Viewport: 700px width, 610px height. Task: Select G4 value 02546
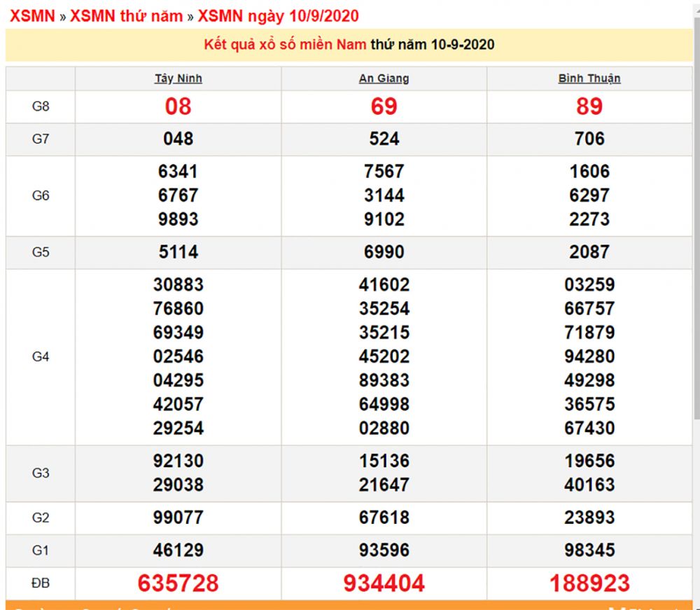pos(178,356)
